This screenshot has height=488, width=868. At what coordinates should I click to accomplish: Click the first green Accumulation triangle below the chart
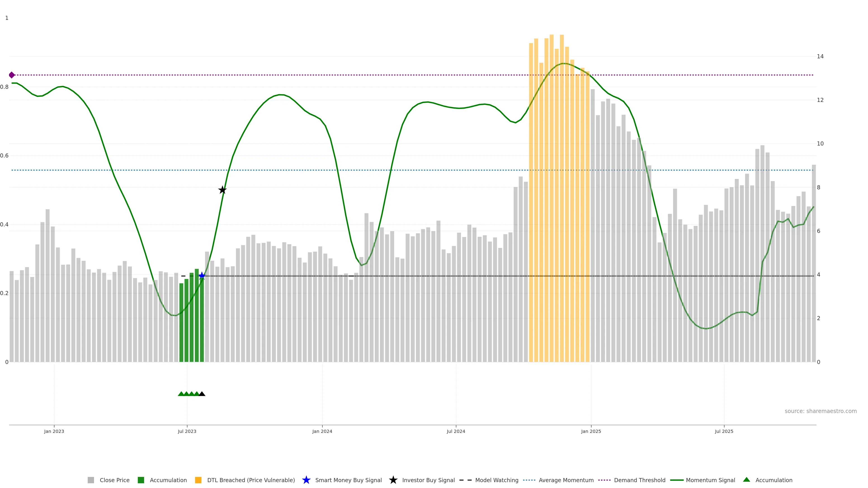[181, 394]
